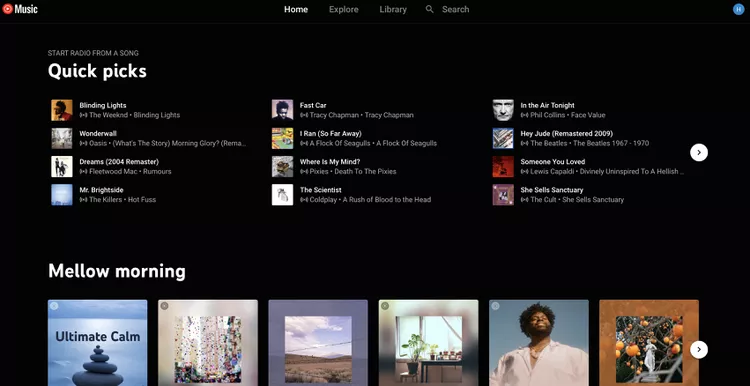The image size is (750, 386).
Task: Click the Search field
Action: pyautogui.click(x=455, y=9)
